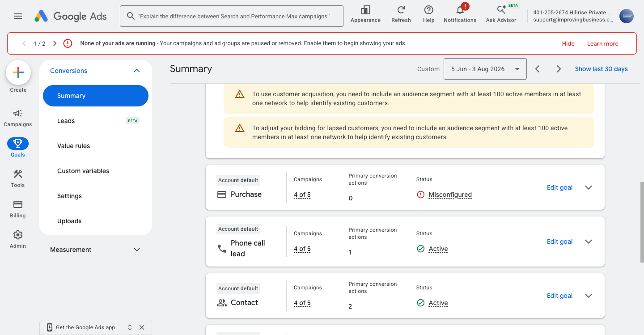Click the red alert warning icon
The image size is (644, 335).
[68, 43]
